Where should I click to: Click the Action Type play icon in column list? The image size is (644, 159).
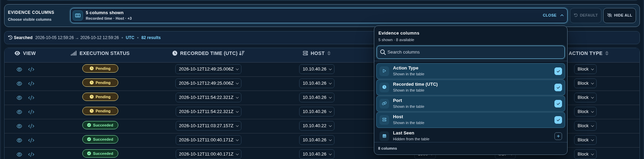tap(384, 71)
